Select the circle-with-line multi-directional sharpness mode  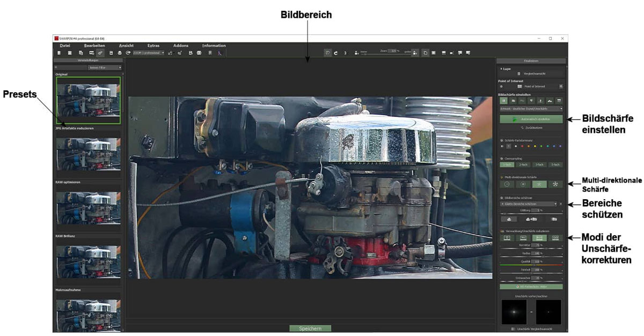click(x=507, y=184)
